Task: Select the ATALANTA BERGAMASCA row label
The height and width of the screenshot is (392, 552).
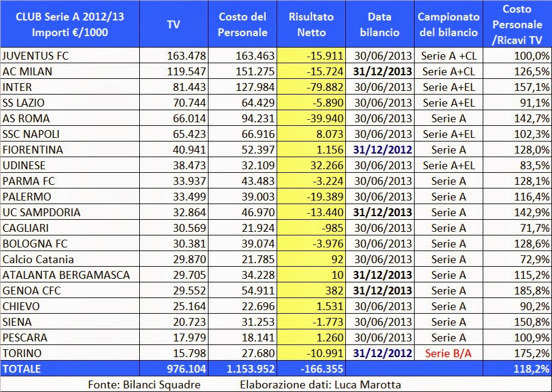Action: point(66,275)
